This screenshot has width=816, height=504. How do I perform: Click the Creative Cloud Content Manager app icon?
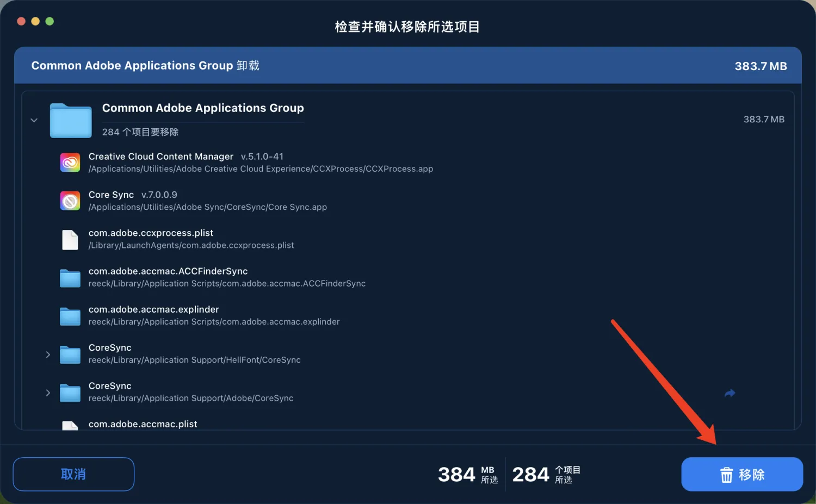70,162
